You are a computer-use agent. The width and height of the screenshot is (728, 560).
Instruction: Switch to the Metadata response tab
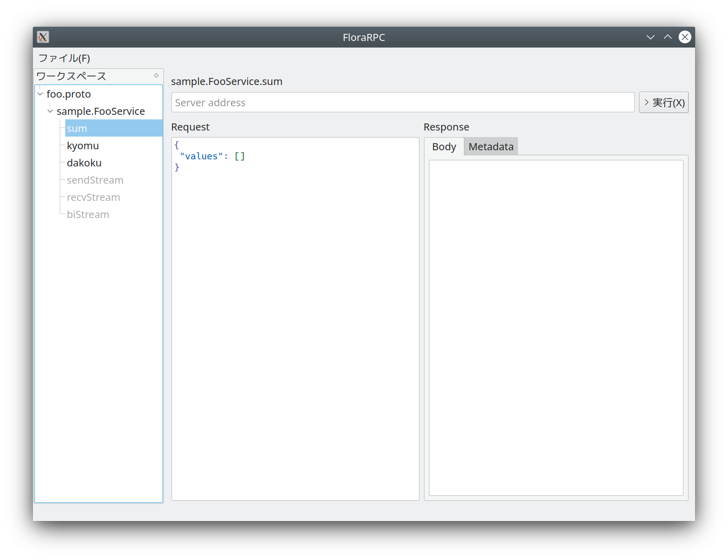[491, 147]
